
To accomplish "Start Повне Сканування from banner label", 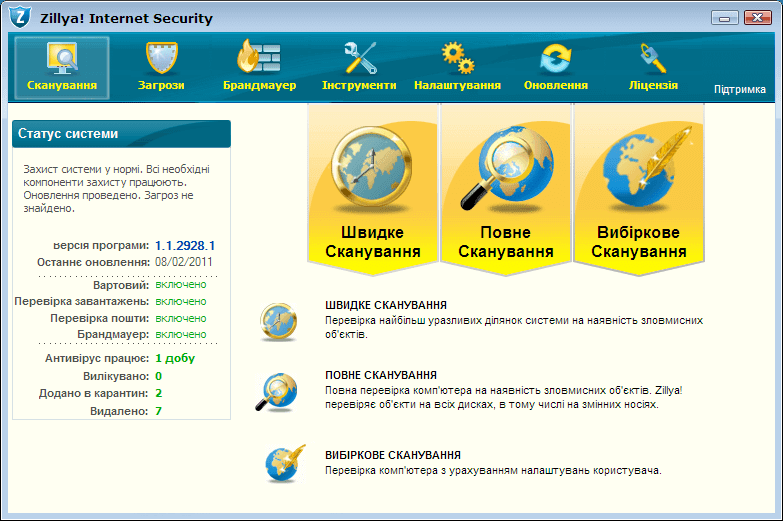I will [x=506, y=242].
